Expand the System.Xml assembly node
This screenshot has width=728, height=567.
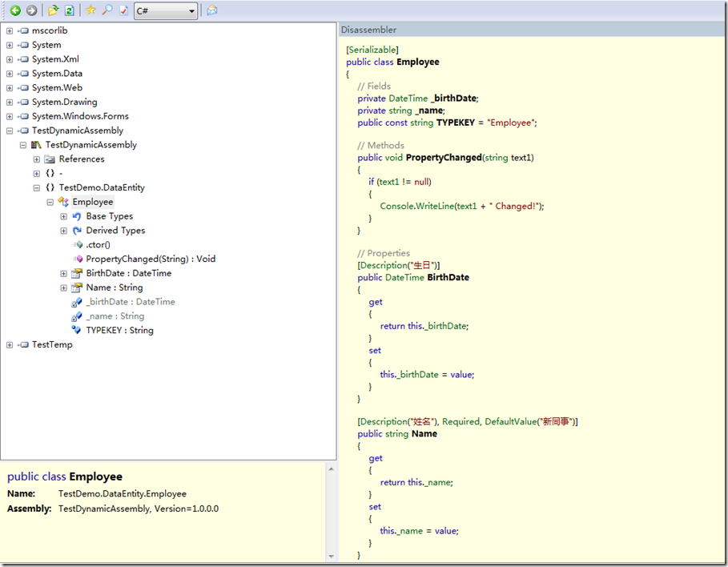[x=10, y=59]
